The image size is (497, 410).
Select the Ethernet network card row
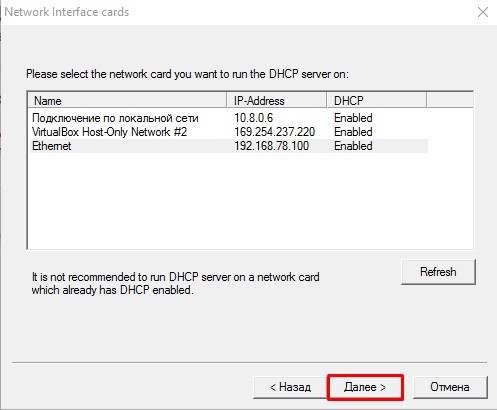coord(229,146)
